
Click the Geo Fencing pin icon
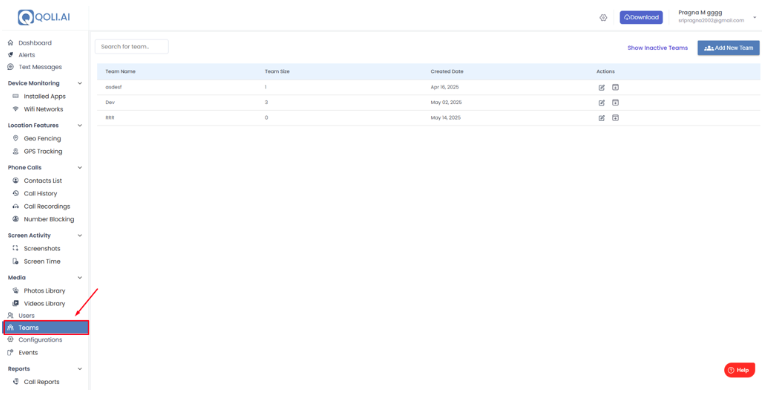(16, 138)
